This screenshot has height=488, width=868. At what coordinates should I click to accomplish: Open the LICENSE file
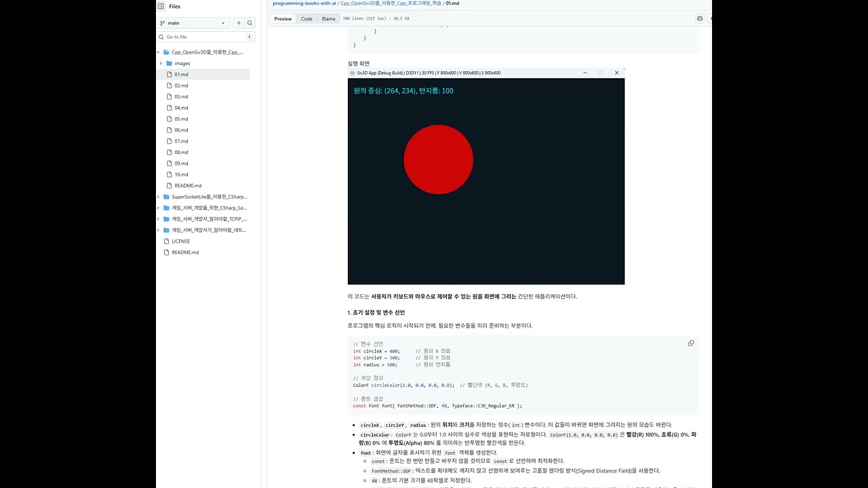[180, 241]
